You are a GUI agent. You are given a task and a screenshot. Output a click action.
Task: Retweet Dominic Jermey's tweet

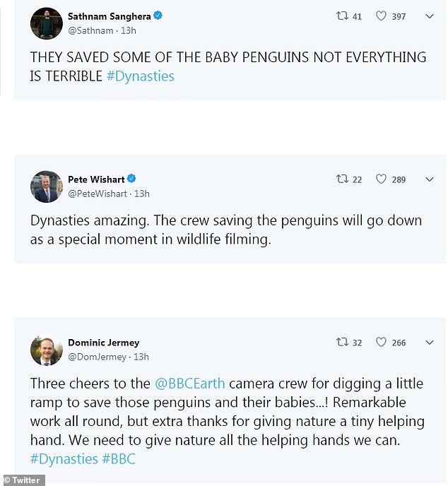(343, 343)
